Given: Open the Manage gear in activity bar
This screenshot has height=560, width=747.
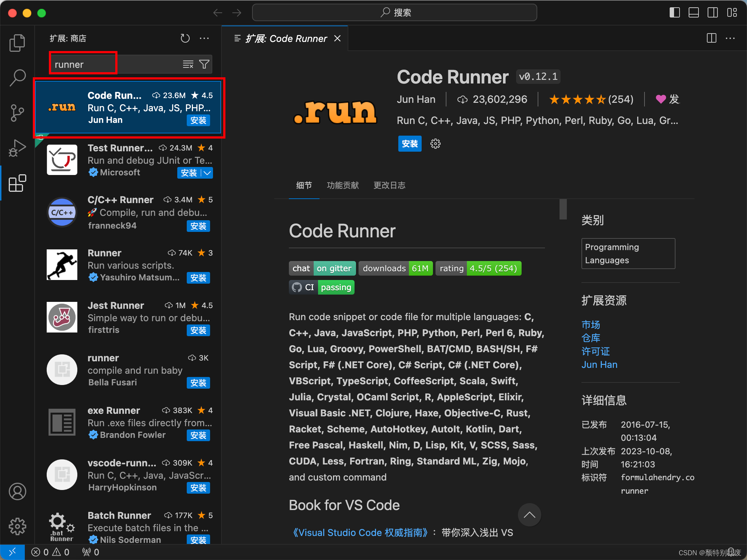Looking at the screenshot, I should coord(17,526).
